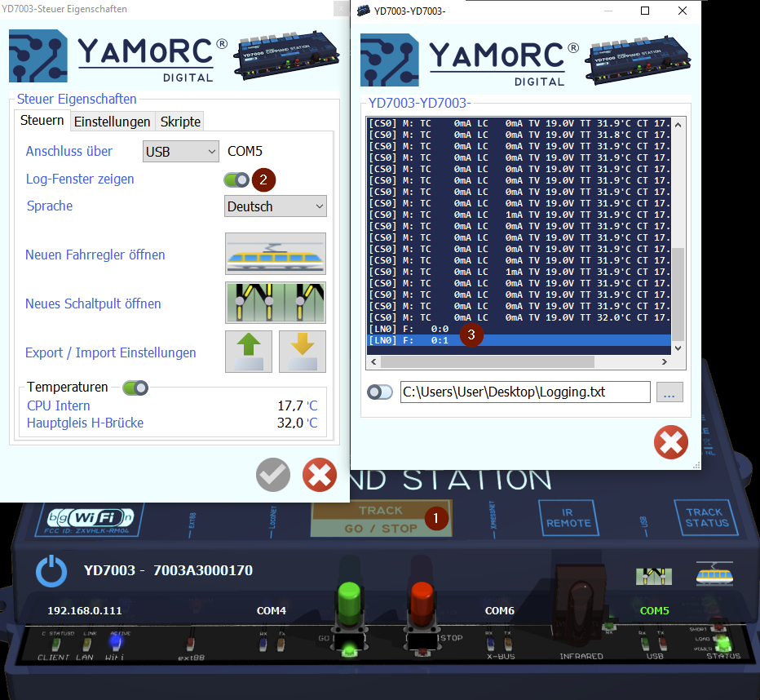Click the COM5 port text beside the USB dropdown
Viewport: 760px width, 700px height.
245,151
